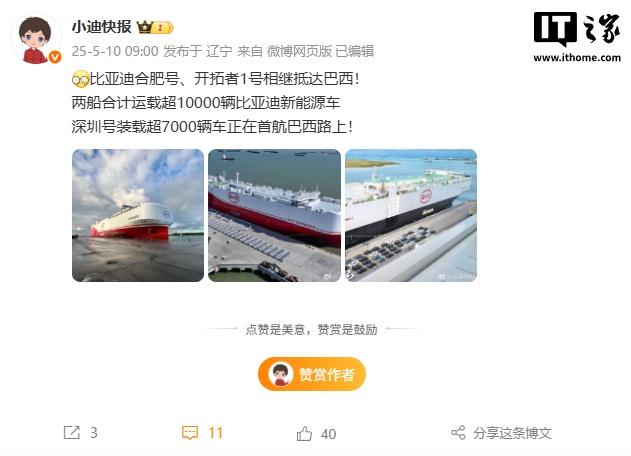Click the comment count 11

pos(216,433)
